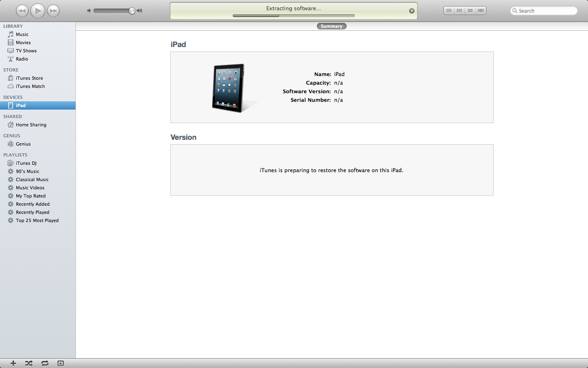This screenshot has width=588, height=368.
Task: Click the Movies film strip icon
Action: pos(11,43)
